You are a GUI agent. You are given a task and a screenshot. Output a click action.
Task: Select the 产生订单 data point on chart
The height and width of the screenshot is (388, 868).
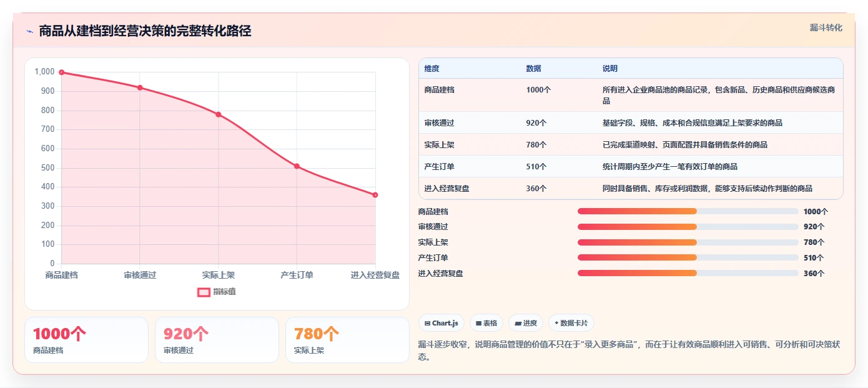(297, 166)
